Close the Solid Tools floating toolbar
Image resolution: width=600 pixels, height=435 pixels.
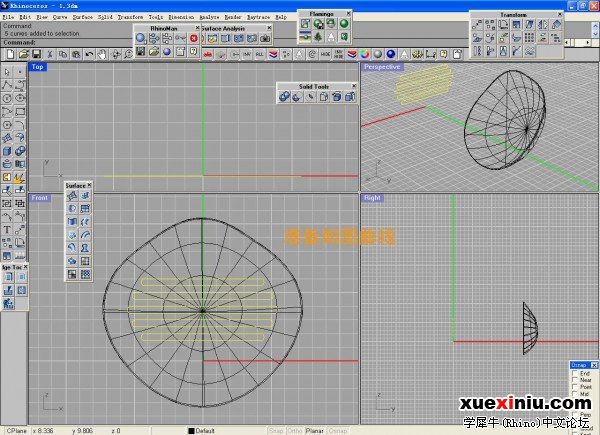tap(354, 86)
